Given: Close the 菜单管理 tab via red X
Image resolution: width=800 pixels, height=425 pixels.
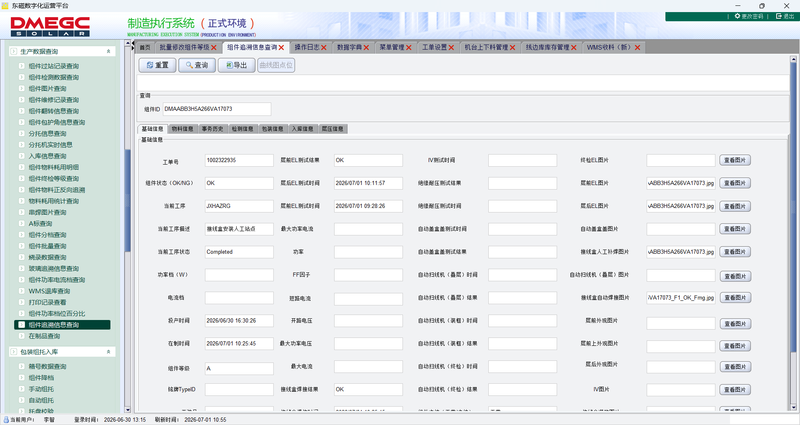Looking at the screenshot, I should click(408, 47).
